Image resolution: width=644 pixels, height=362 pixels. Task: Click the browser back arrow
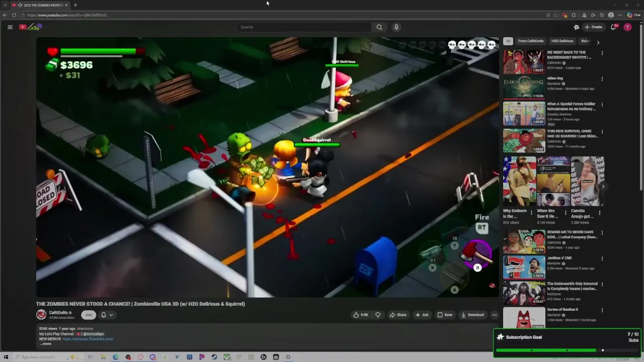pyautogui.click(x=5, y=15)
